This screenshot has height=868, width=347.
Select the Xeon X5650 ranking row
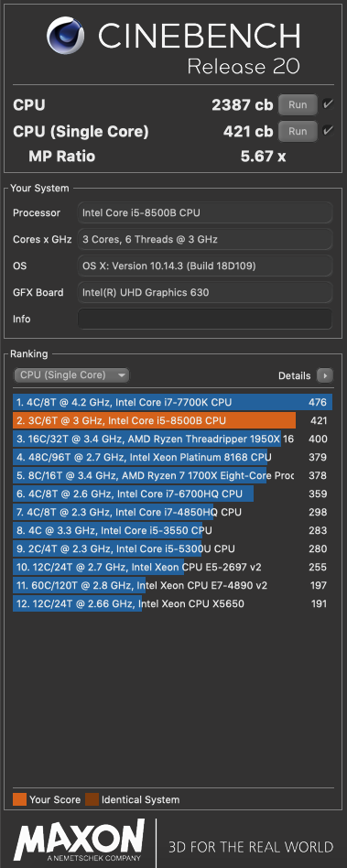173,603
